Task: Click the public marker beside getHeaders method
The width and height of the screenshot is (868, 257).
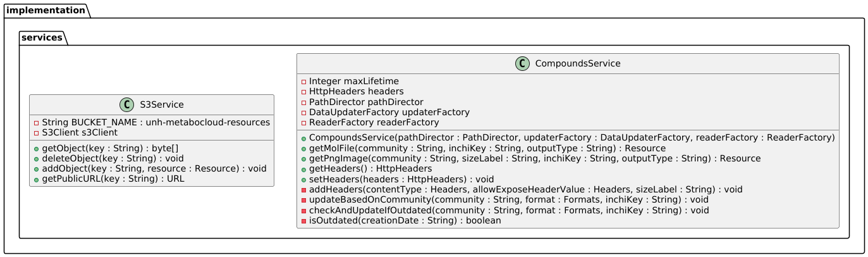Action: (x=304, y=169)
